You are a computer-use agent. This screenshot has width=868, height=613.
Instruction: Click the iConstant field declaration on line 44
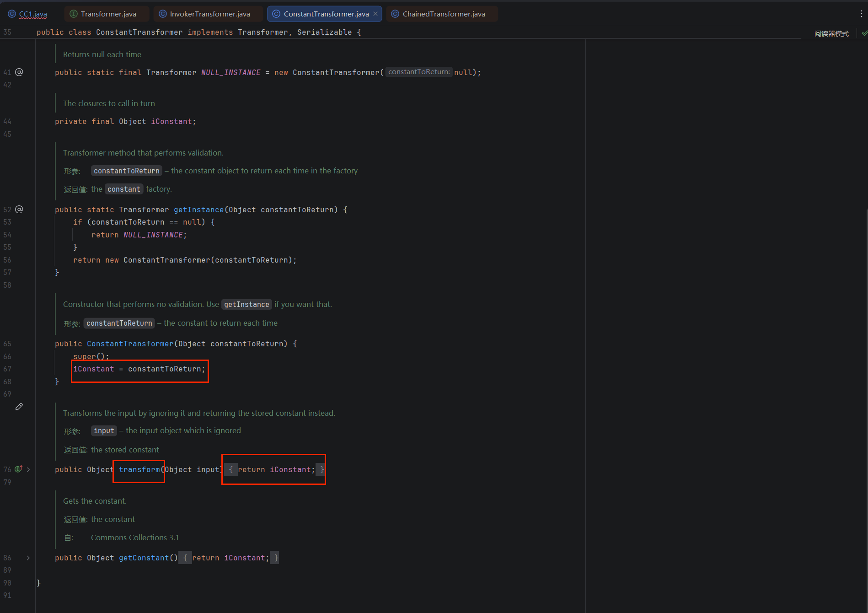(171, 121)
